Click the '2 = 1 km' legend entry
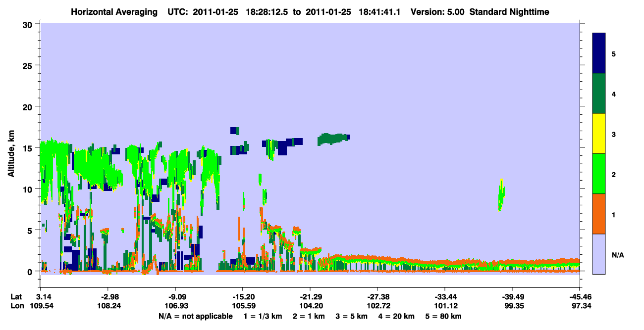The width and height of the screenshot is (644, 330). 310,316
